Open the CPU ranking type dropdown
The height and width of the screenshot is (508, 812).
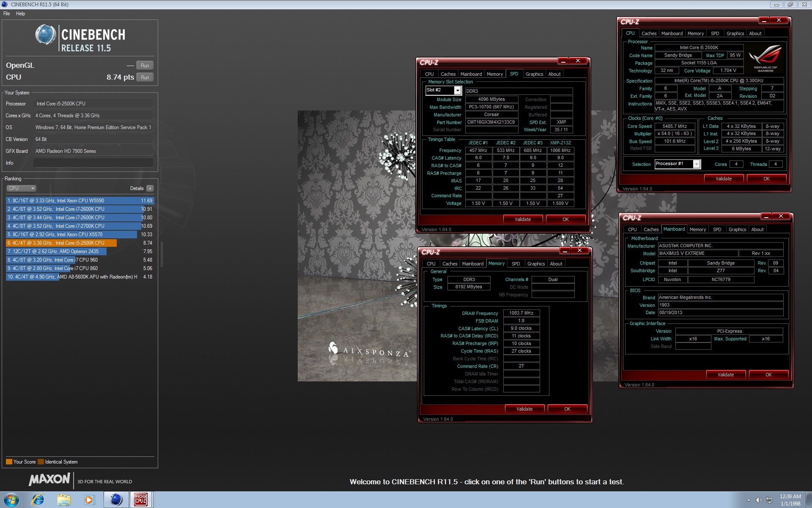click(x=21, y=188)
